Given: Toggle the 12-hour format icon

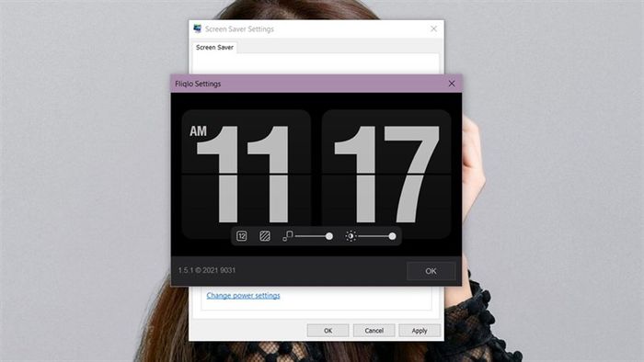Looking at the screenshot, I should (241, 236).
